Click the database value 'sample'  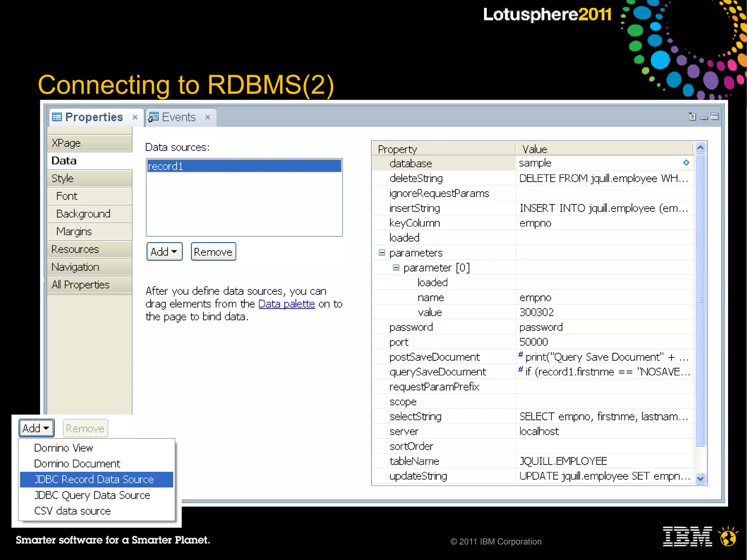535,163
